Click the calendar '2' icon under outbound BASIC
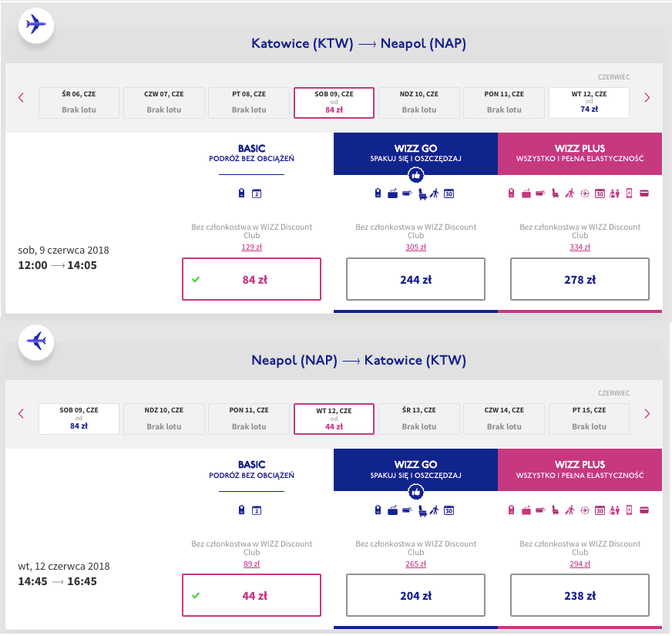The height and width of the screenshot is (636, 672). (257, 193)
